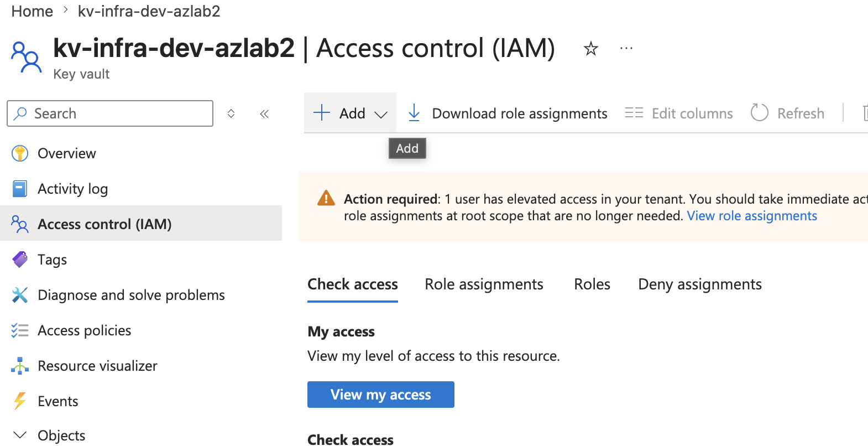Image resolution: width=868 pixels, height=446 pixels.
Task: Open Resource visualizer in the sidebar
Action: 97,366
